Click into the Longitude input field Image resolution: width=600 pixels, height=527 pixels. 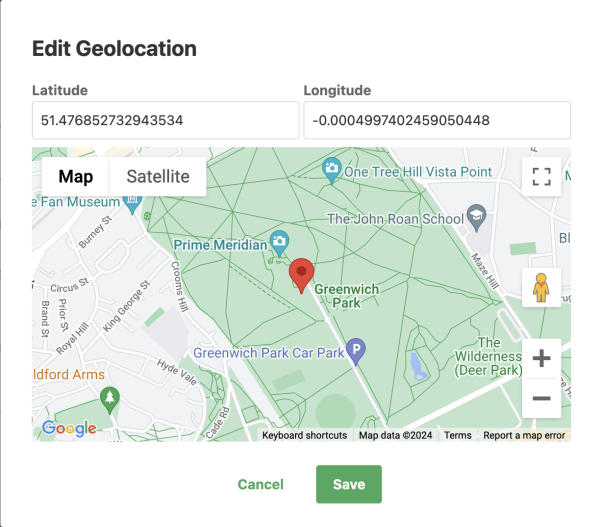click(x=437, y=120)
